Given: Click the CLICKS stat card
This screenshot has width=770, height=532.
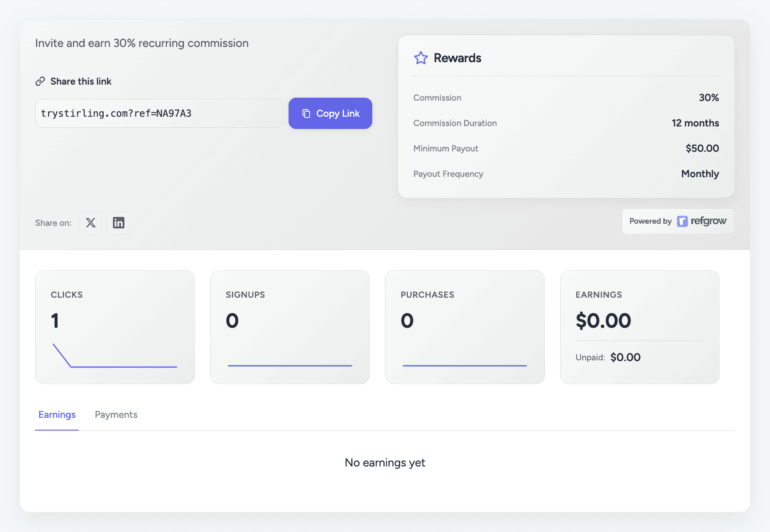Looking at the screenshot, I should tap(115, 326).
